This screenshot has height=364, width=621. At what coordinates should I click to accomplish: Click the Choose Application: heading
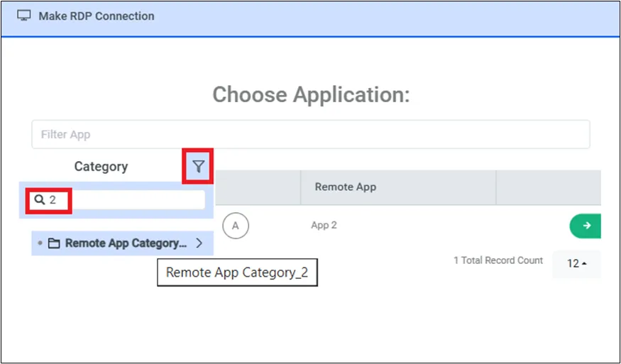tap(311, 94)
